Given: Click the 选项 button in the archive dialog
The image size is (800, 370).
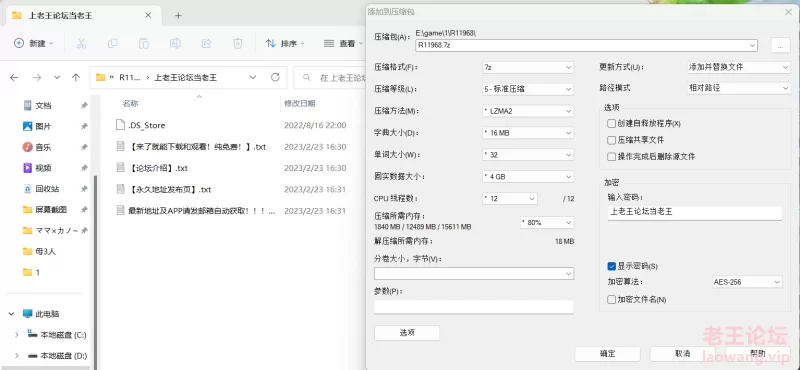Looking at the screenshot, I should tap(407, 333).
